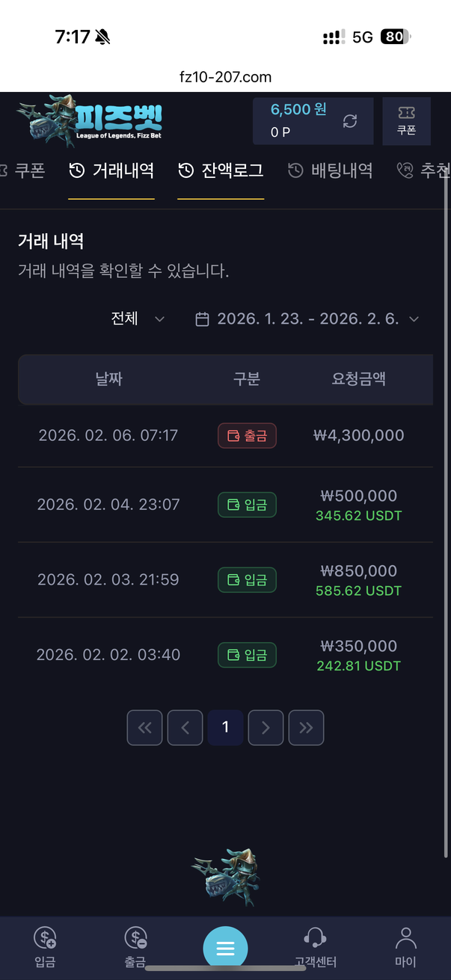Jump to the last page
The image size is (451, 980).
306,727
